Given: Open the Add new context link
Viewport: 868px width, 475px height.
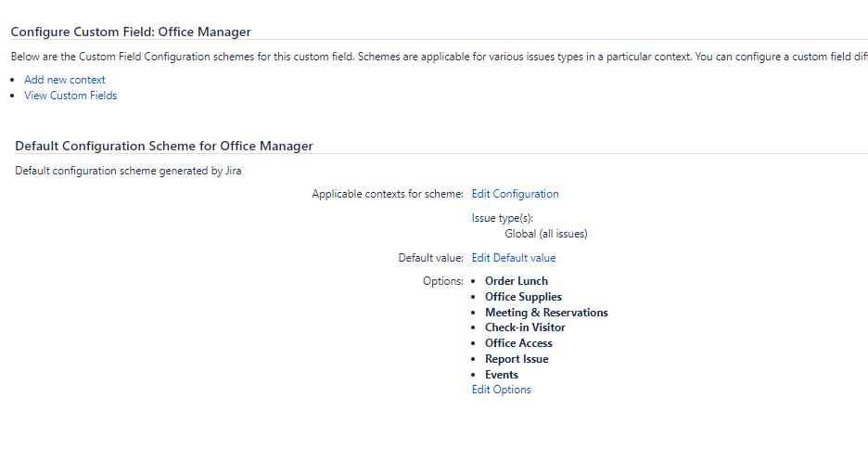Looking at the screenshot, I should pos(64,80).
